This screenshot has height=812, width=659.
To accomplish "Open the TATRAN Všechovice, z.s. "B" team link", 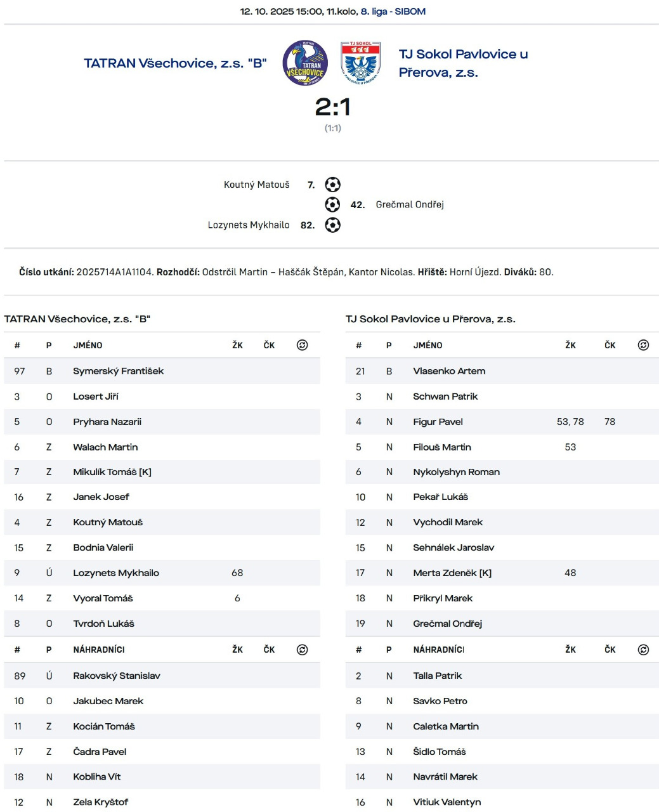I will (175, 63).
